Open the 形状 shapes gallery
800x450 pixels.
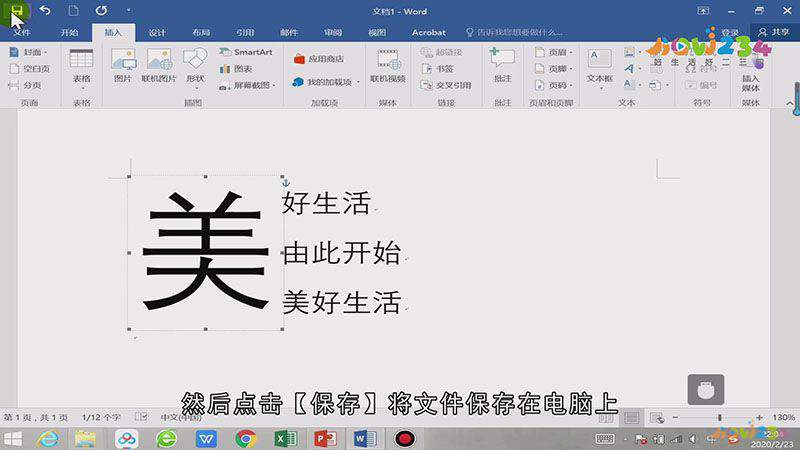195,69
